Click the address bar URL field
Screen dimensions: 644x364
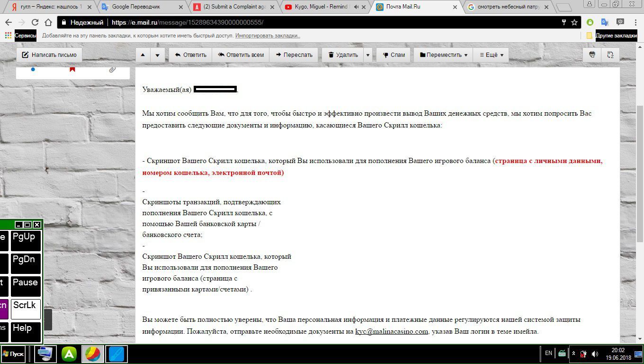tap(331, 22)
